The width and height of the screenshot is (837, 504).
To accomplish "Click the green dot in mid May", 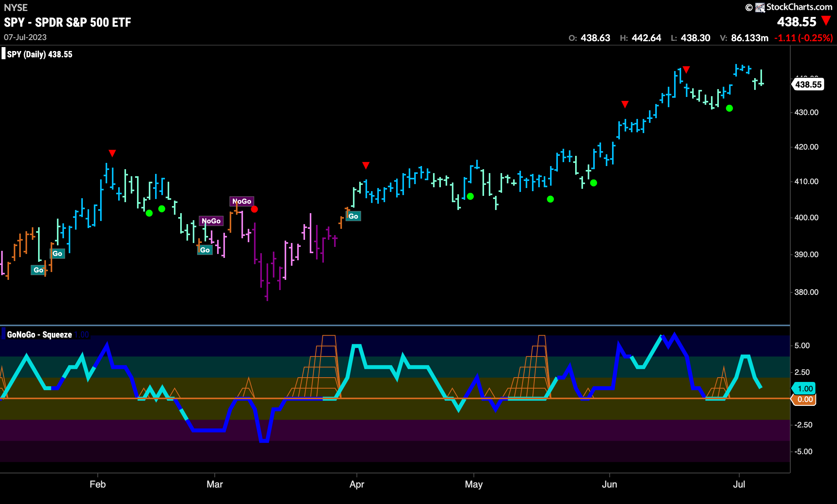I will (550, 199).
